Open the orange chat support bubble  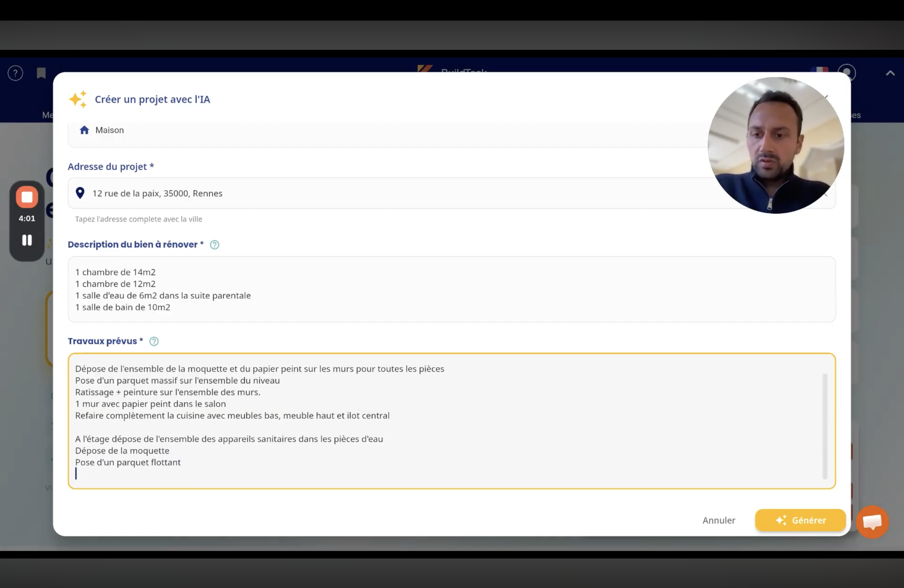pos(872,522)
